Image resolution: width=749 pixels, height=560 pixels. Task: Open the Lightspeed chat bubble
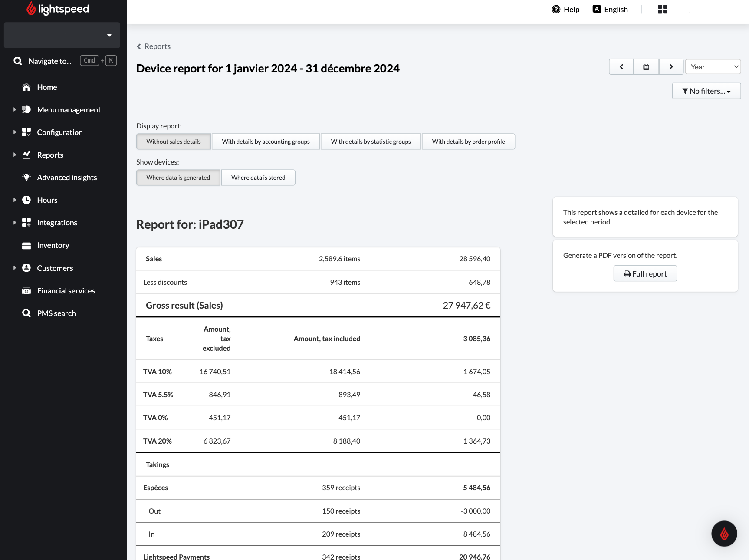tap(724, 534)
